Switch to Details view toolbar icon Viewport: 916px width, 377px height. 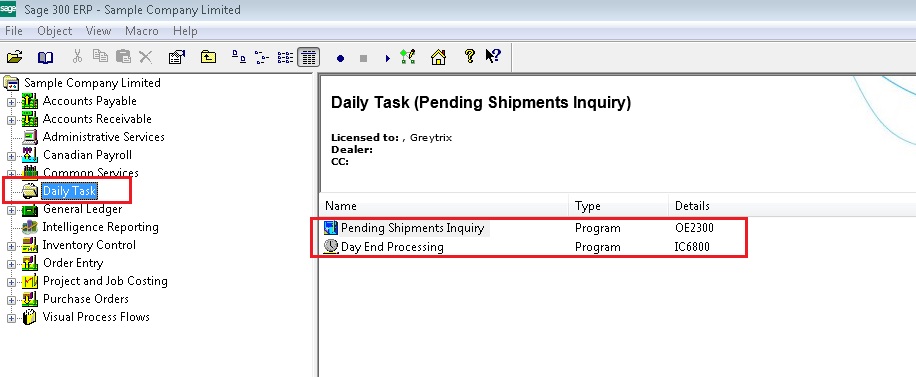click(308, 57)
